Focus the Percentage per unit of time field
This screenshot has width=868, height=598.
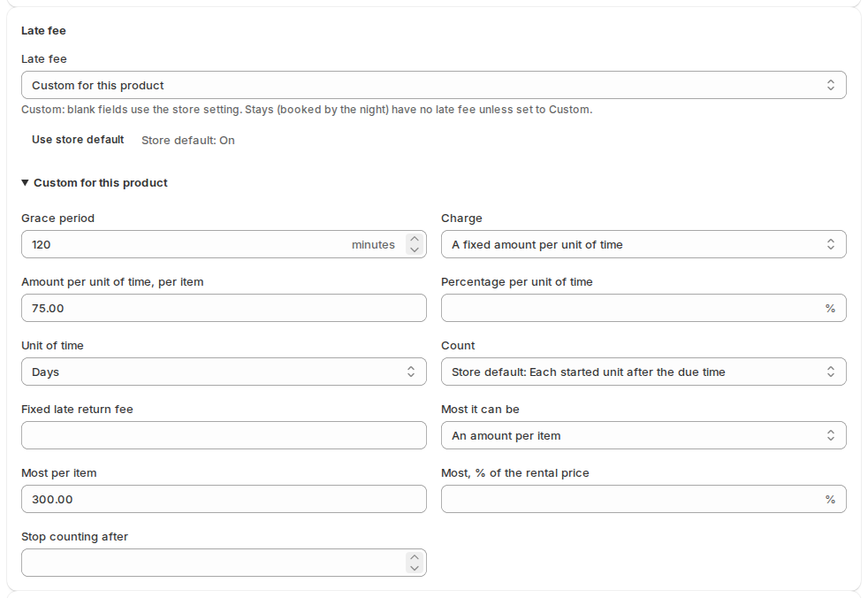(643, 308)
